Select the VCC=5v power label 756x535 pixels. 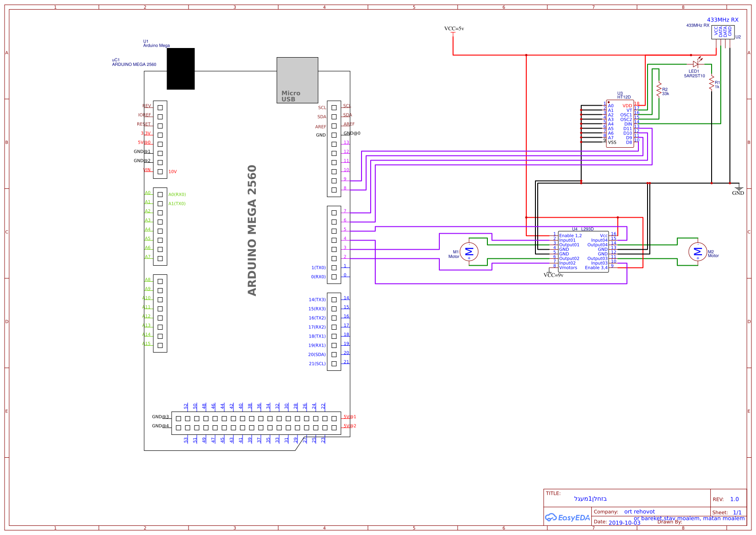[x=454, y=27]
